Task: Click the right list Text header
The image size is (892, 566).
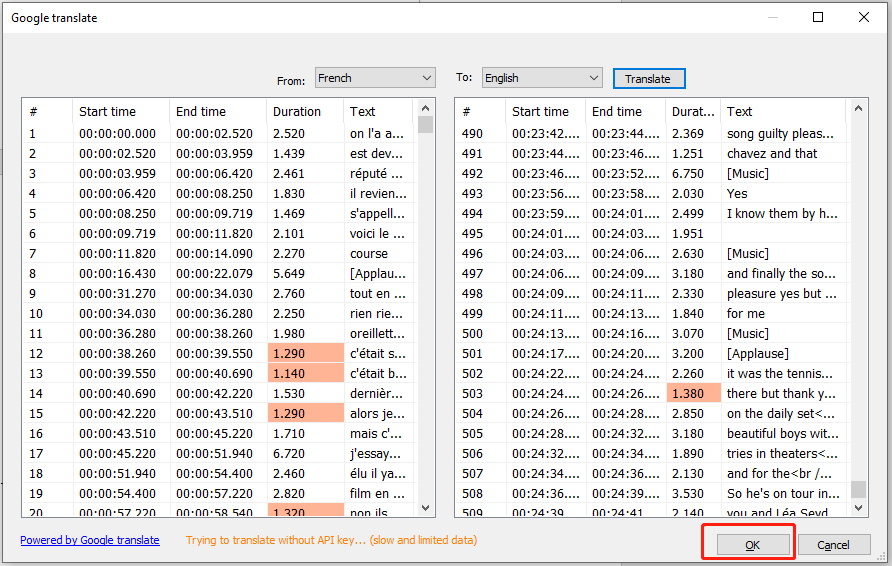Action: tap(783, 111)
